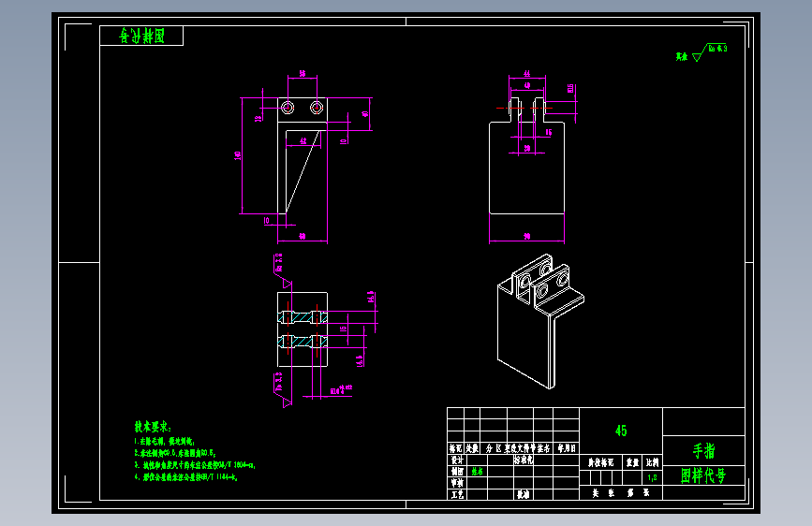This screenshot has height=526, width=812.
Task: Click the 审核 row label in title block
Action: point(457,483)
